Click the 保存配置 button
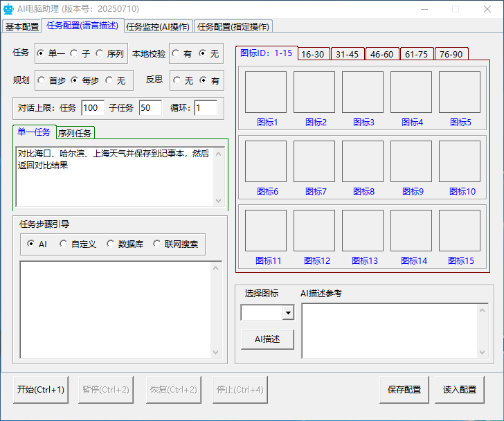This screenshot has height=421, width=504. point(404,390)
